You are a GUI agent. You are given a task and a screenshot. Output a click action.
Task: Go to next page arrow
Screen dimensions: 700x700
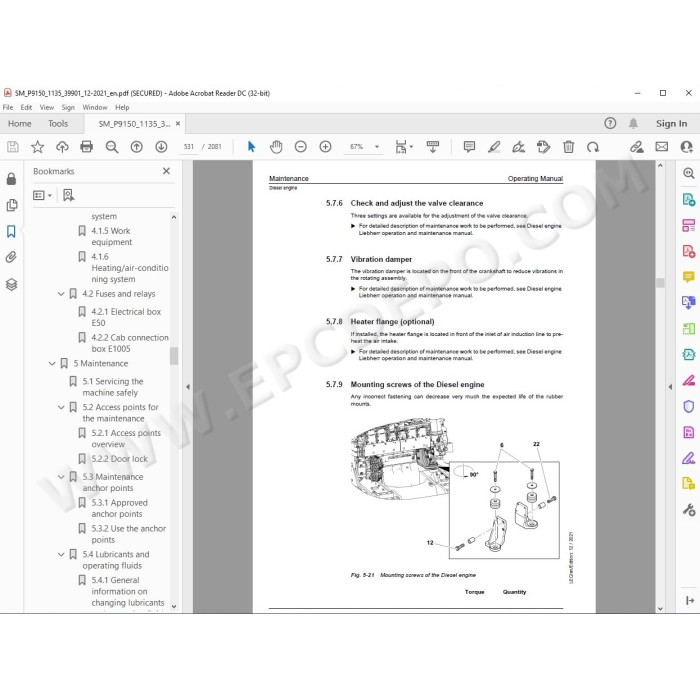161,146
